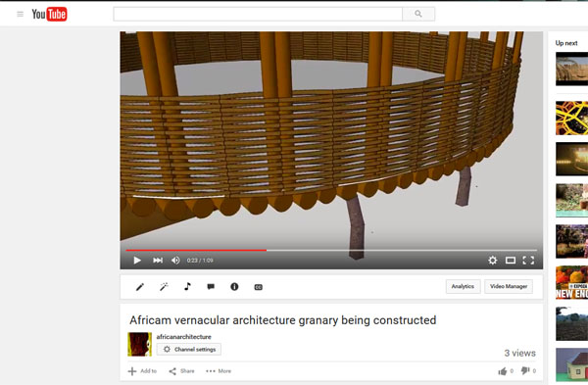Open the cards info circle icon

[x=234, y=287]
